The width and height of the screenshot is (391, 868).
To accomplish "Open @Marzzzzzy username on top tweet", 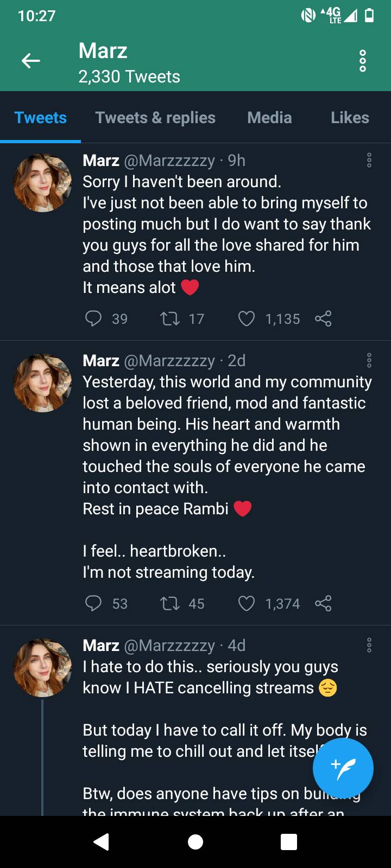I will pyautogui.click(x=169, y=161).
